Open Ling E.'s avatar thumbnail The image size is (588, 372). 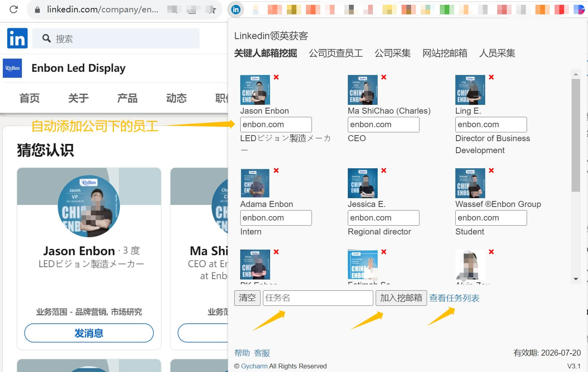coord(470,90)
